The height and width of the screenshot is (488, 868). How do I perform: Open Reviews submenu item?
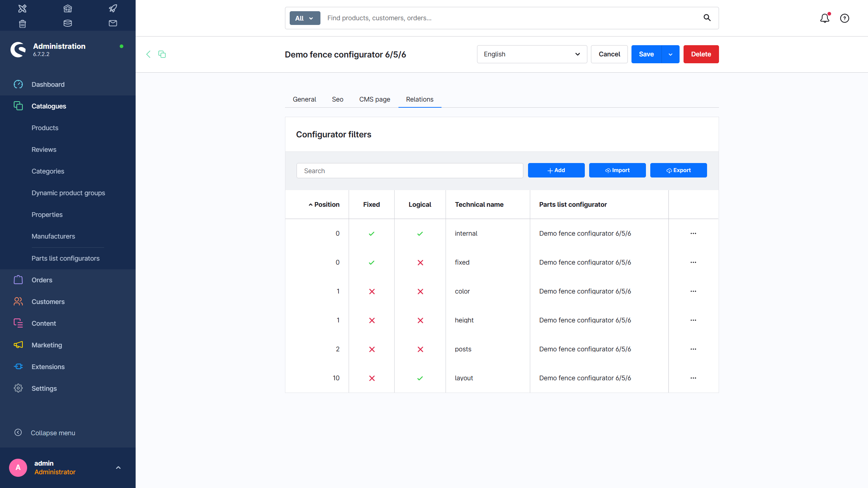pos(44,149)
